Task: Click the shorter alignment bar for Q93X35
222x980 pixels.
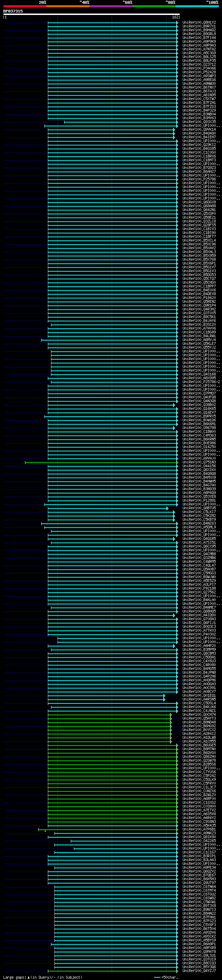Action: click(x=121, y=122)
